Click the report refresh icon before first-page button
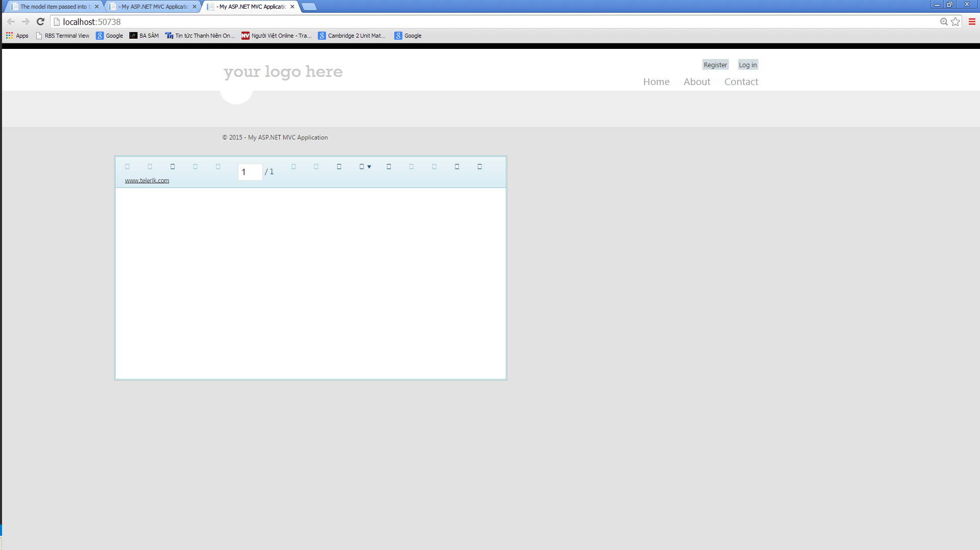 point(173,167)
